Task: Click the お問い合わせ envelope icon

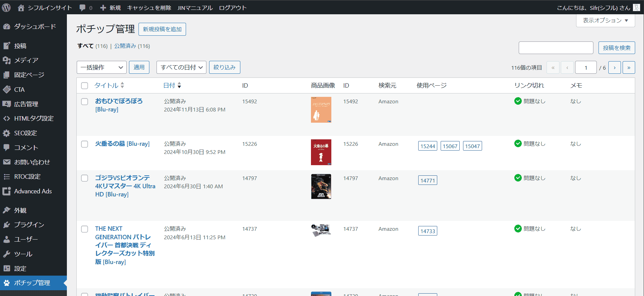Action: [x=6, y=162]
